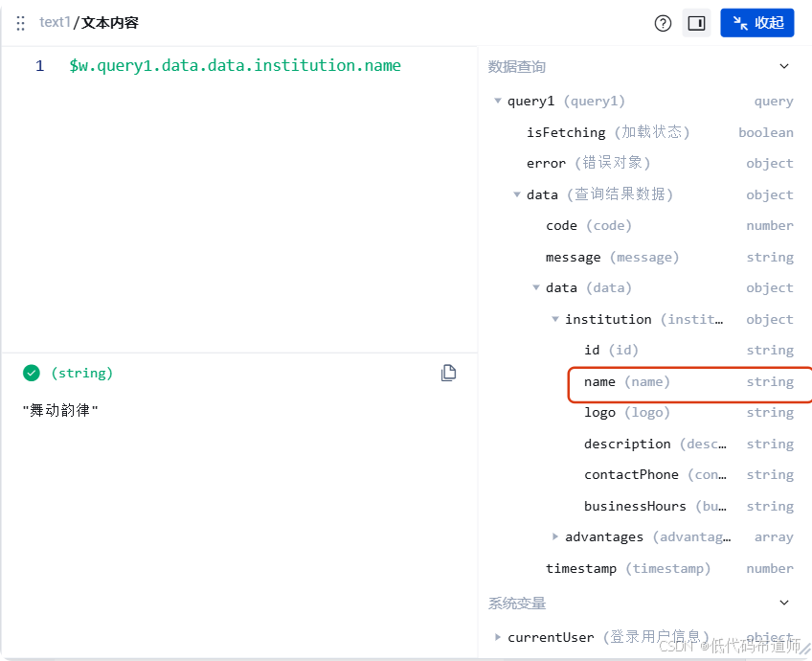Select the name (name) field
The width and height of the screenshot is (812, 661).
coord(689,383)
